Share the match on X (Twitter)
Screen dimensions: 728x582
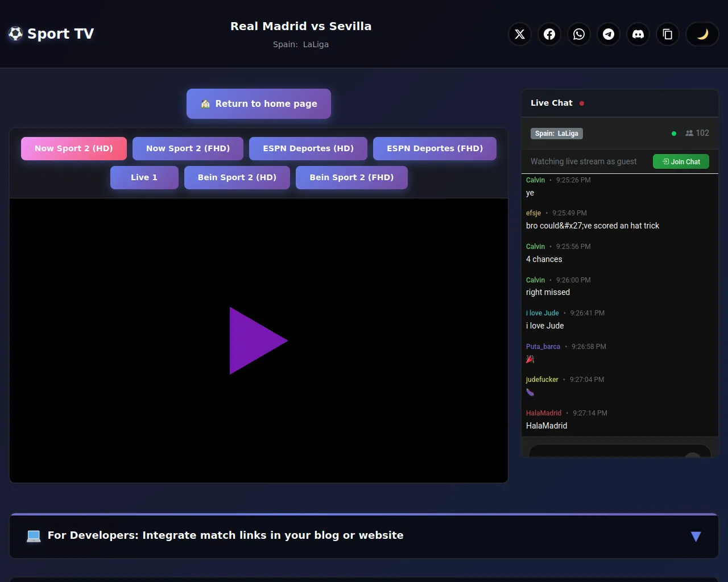[x=520, y=34]
